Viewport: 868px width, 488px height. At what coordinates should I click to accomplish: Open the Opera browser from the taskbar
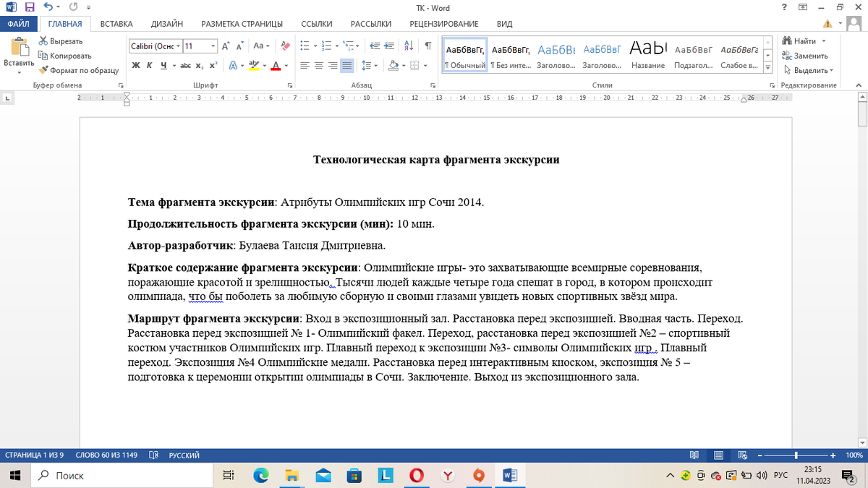[x=416, y=475]
